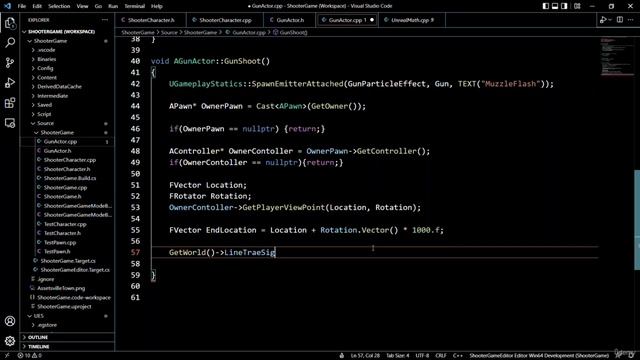Toggle primary side bar layout icon
The image size is (640, 360).
(x=546, y=6)
